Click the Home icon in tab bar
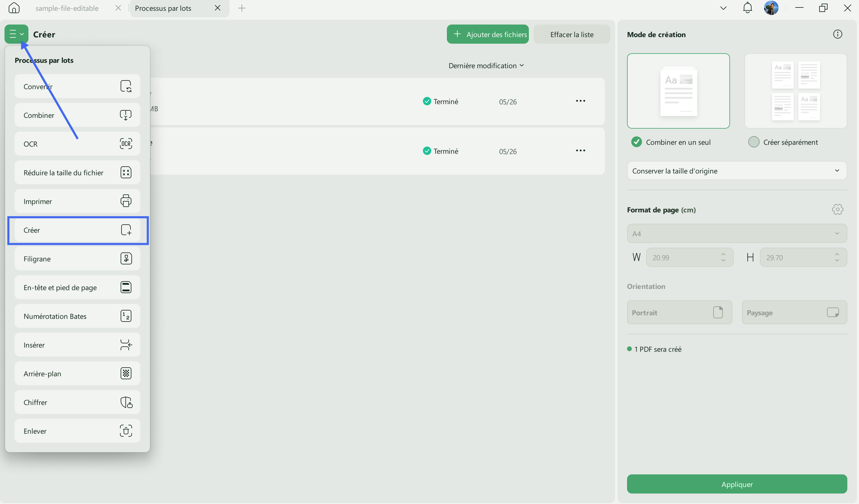 pyautogui.click(x=14, y=8)
